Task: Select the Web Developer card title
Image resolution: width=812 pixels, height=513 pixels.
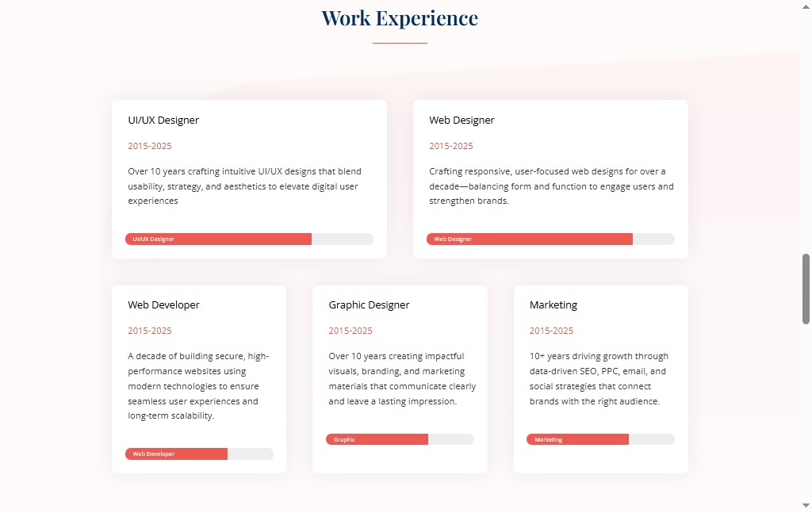Action: click(164, 304)
